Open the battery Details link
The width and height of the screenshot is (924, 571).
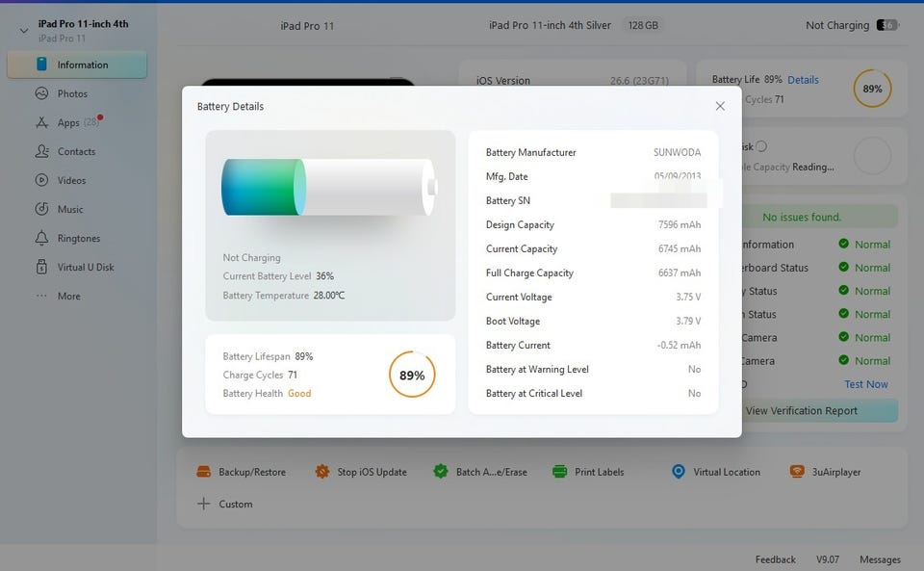[803, 80]
